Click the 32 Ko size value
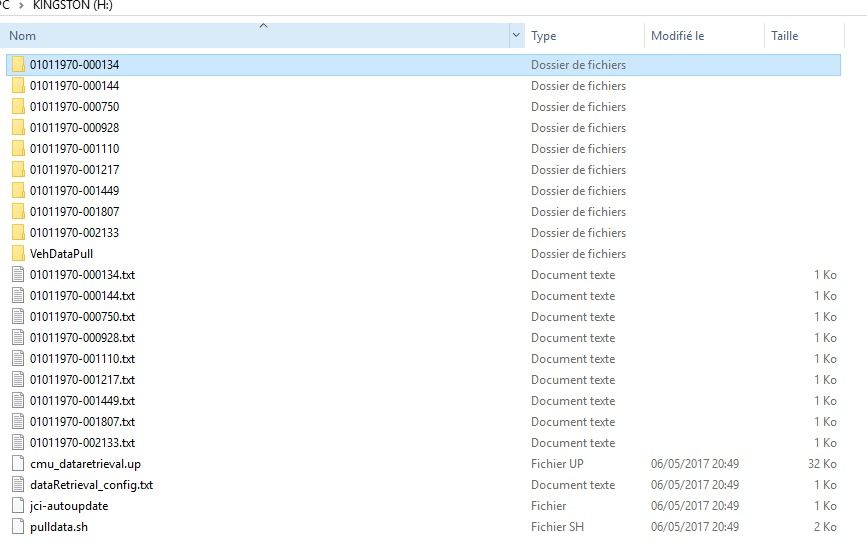This screenshot has height=551, width=867. pyautogui.click(x=822, y=464)
